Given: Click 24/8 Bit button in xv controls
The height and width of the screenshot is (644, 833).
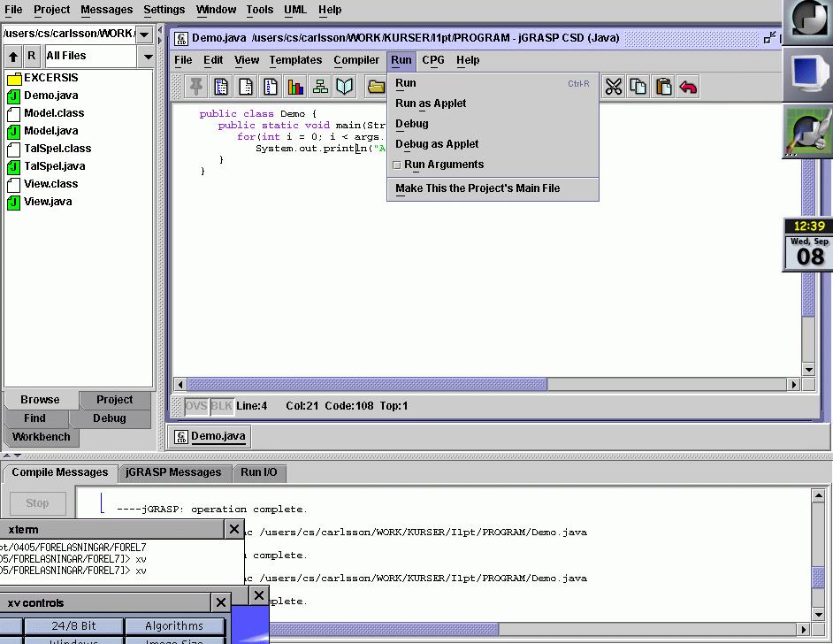Looking at the screenshot, I should coord(74,626).
